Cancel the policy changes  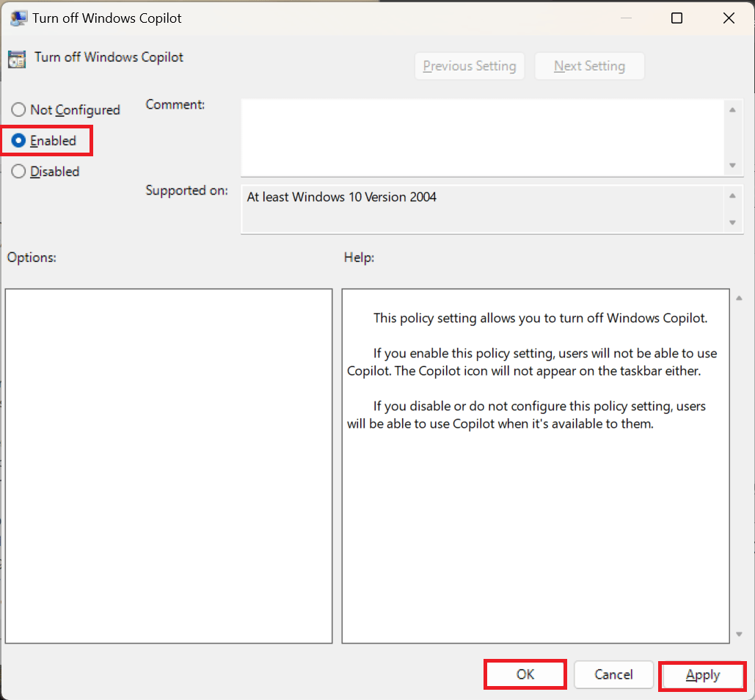(613, 674)
